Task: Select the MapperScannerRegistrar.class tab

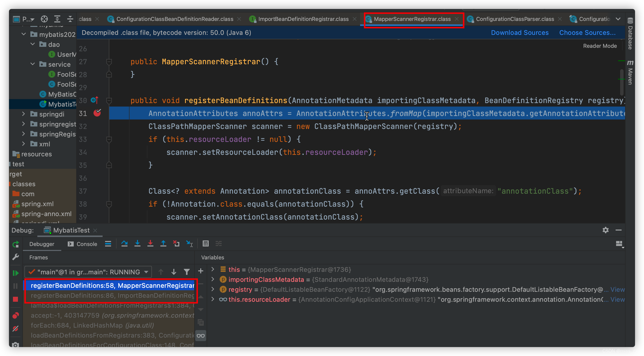Action: (x=412, y=19)
